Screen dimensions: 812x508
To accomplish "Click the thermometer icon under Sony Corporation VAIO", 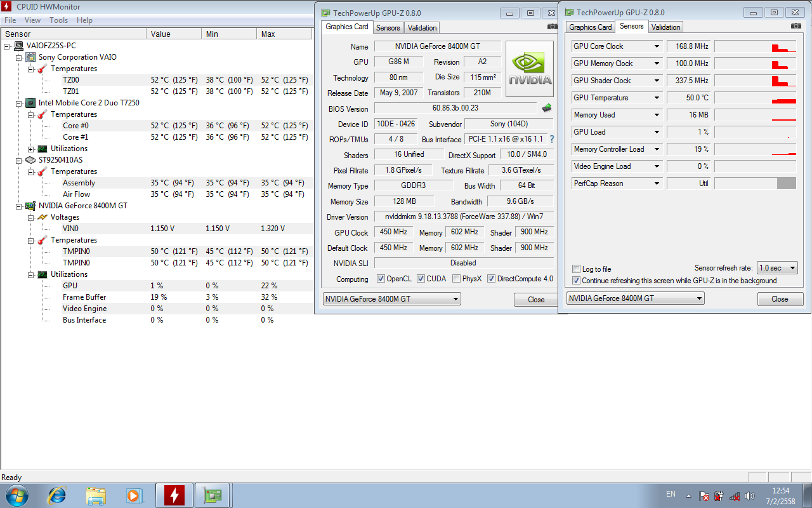I will tap(43, 69).
